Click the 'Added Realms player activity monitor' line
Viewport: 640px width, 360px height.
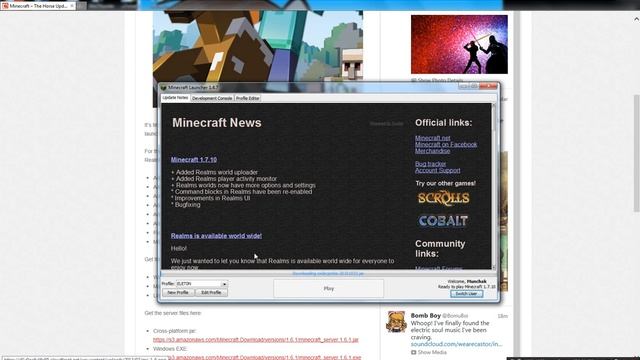224,179
